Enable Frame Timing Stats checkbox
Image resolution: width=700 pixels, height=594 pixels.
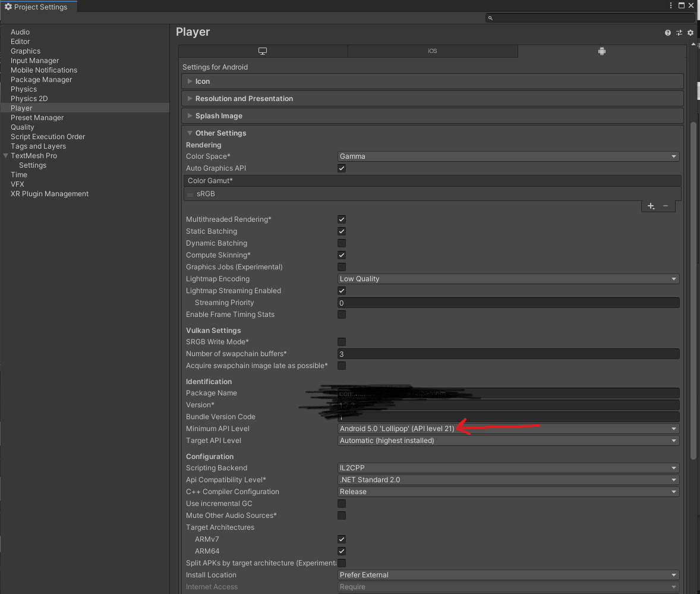pyautogui.click(x=342, y=315)
